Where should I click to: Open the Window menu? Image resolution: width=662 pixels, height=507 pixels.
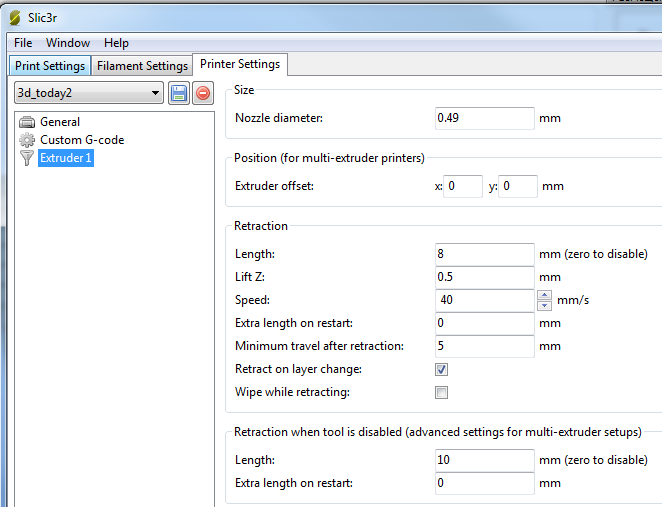click(x=68, y=43)
